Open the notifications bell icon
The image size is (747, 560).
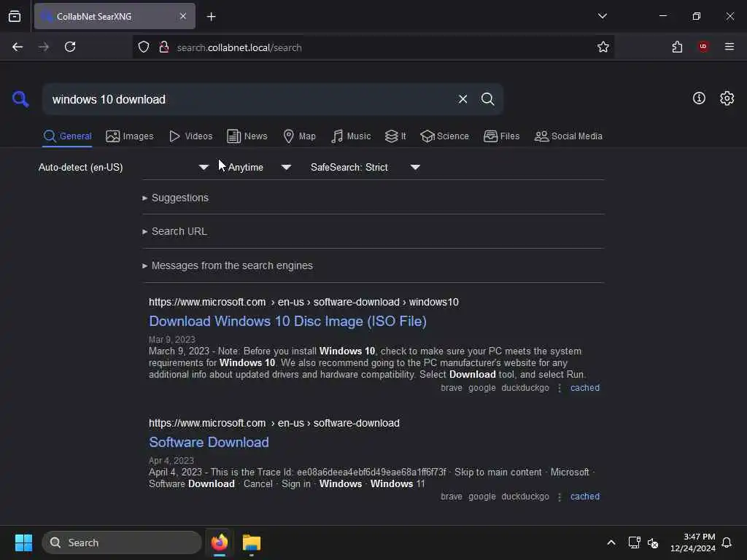pos(727,542)
